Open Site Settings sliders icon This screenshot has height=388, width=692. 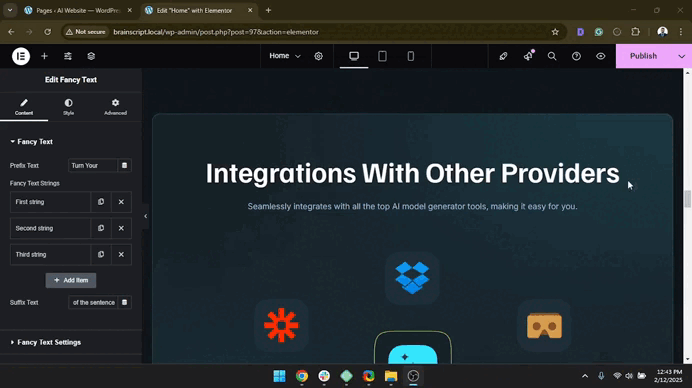[68, 56]
